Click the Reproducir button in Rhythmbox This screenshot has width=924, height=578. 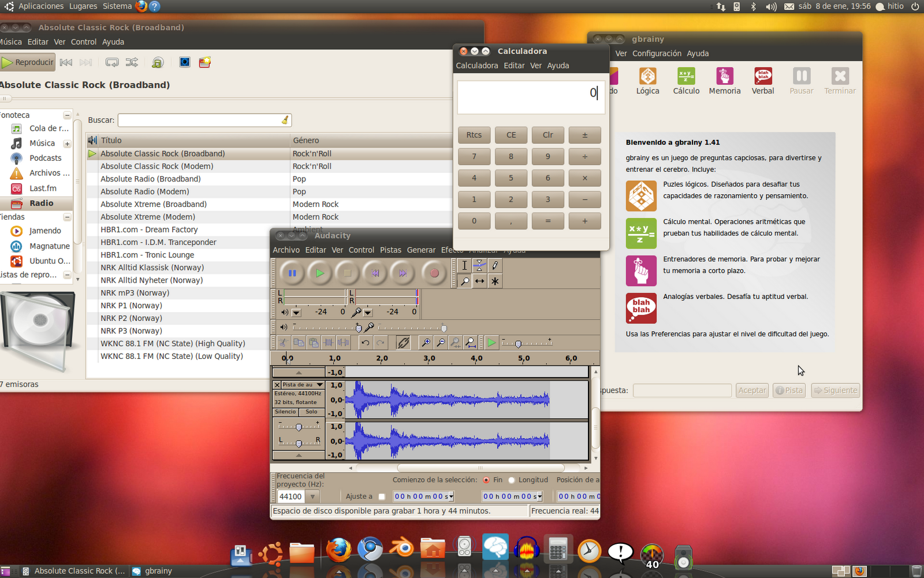pyautogui.click(x=28, y=62)
